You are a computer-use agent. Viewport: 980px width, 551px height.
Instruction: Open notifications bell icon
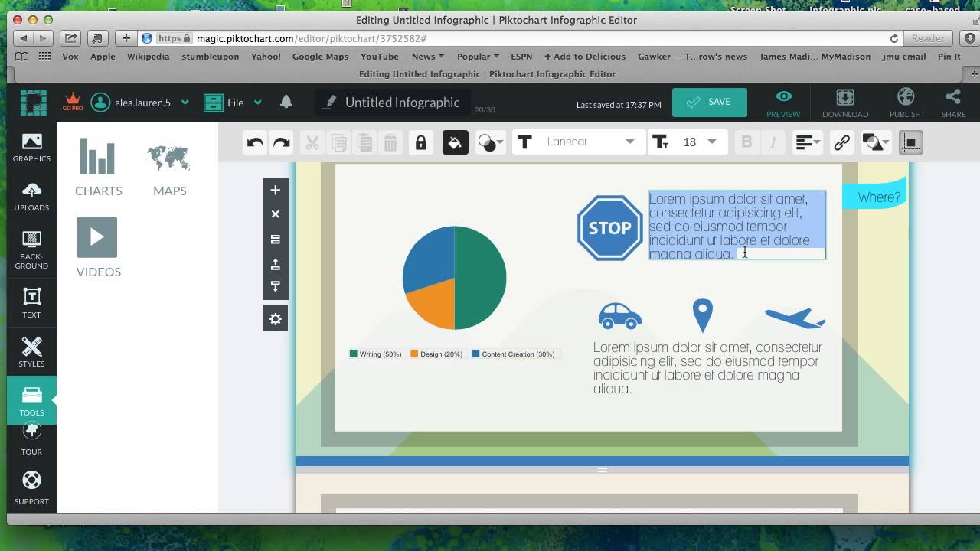286,102
